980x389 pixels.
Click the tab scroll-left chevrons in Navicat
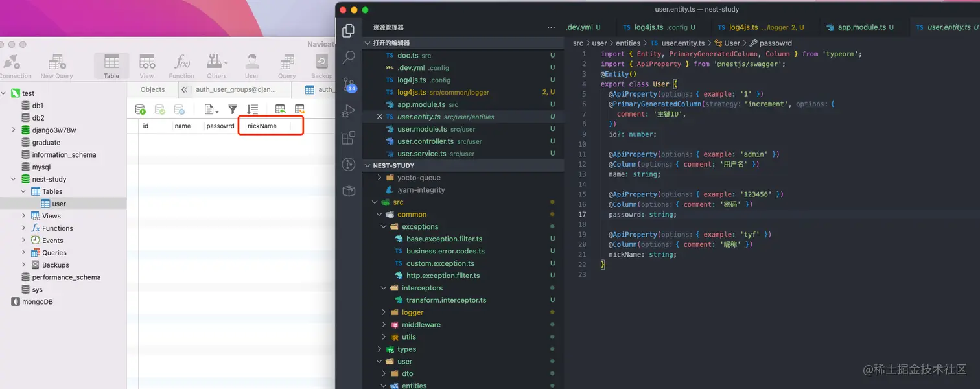pos(185,89)
